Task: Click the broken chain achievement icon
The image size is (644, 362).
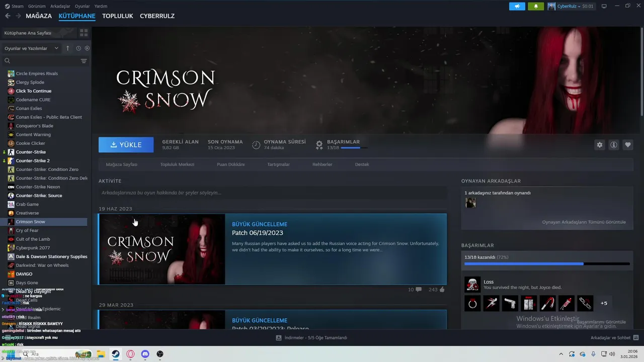Action: click(x=585, y=303)
